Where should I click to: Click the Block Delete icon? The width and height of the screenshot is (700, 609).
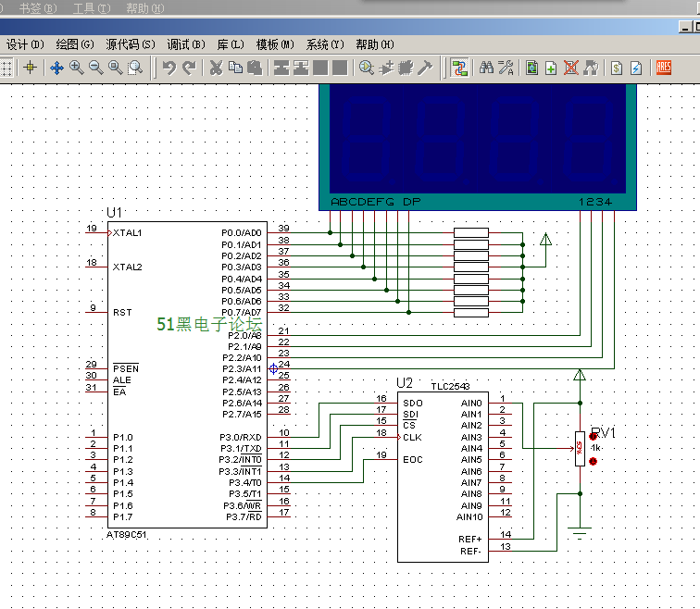click(340, 68)
